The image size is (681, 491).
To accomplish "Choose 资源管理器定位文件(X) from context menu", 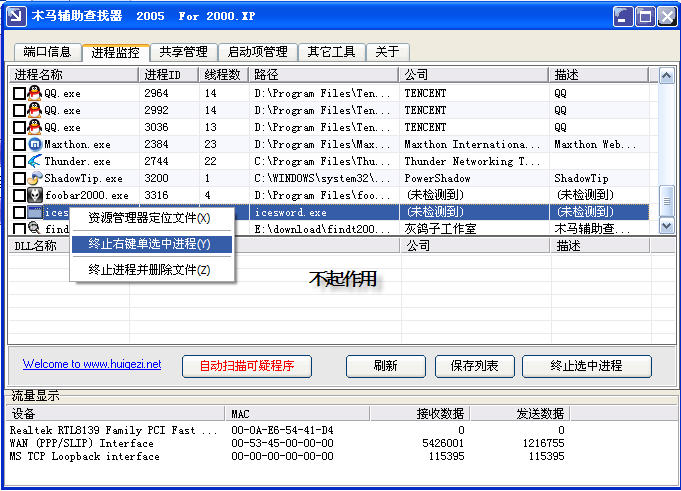I will point(149,218).
